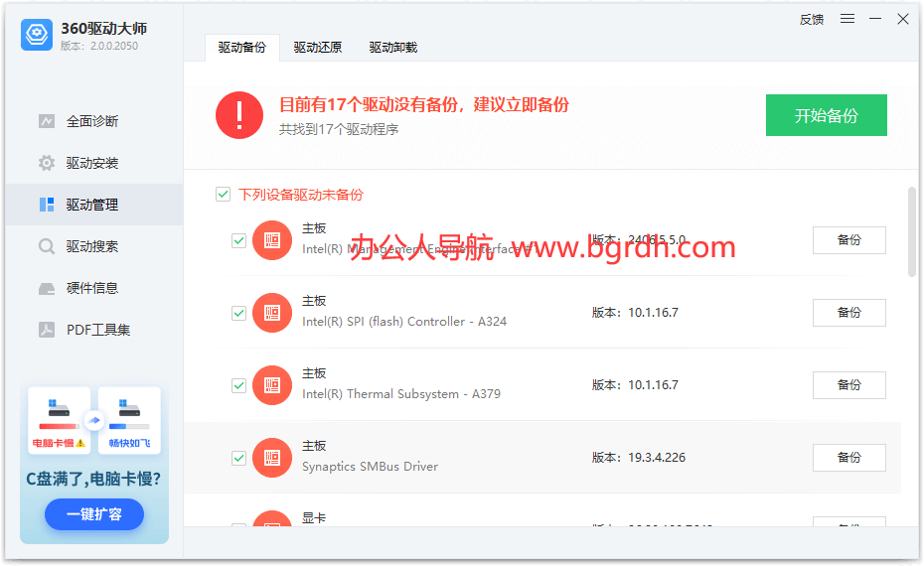Click the 360驱动大师 logo icon

[37, 35]
